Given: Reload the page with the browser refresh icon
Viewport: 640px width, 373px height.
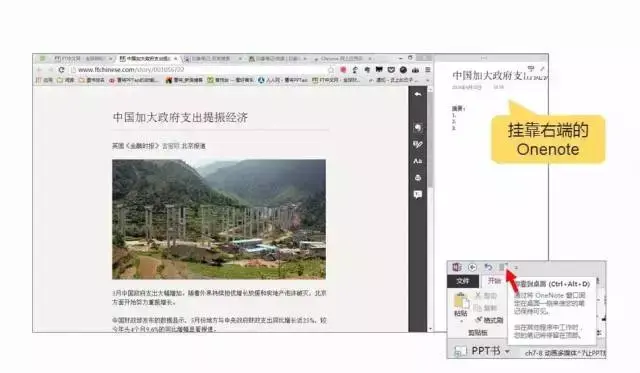Looking at the screenshot, I should [x=61, y=70].
